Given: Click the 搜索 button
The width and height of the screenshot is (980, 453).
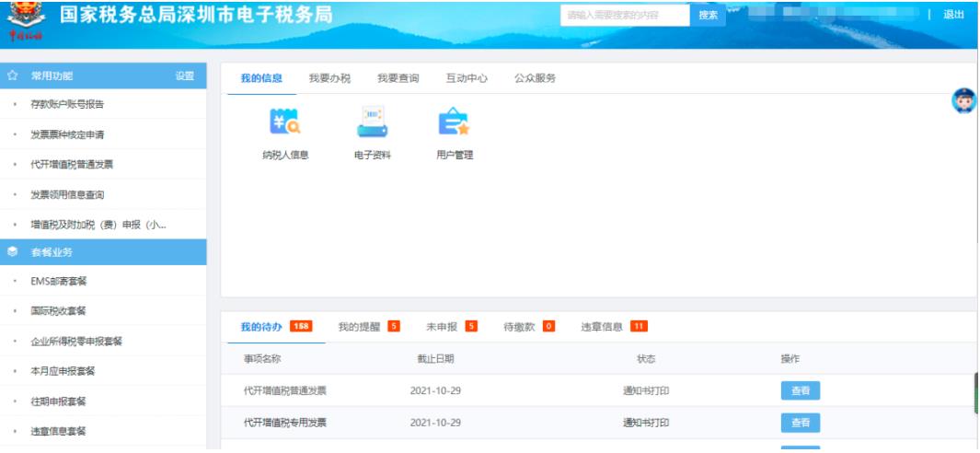Looking at the screenshot, I should 708,16.
